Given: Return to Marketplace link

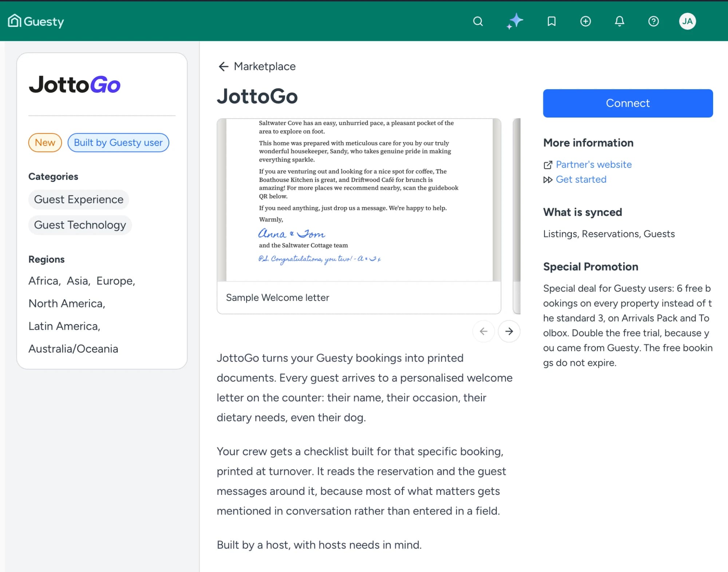Looking at the screenshot, I should pyautogui.click(x=265, y=66).
